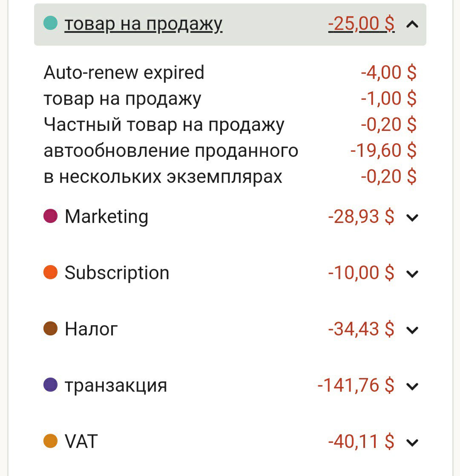This screenshot has width=460, height=476.
Task: Click the Auto-renew expired fee row
Action: (230, 72)
